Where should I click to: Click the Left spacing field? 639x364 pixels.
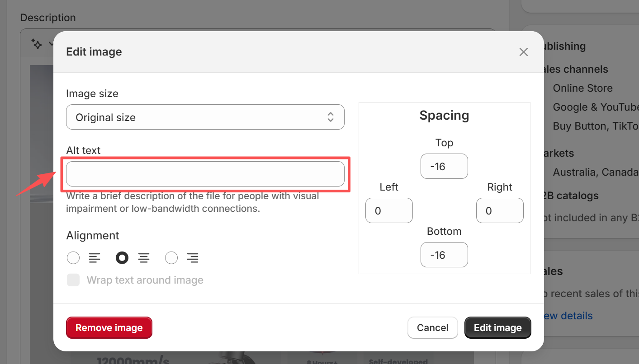point(389,210)
